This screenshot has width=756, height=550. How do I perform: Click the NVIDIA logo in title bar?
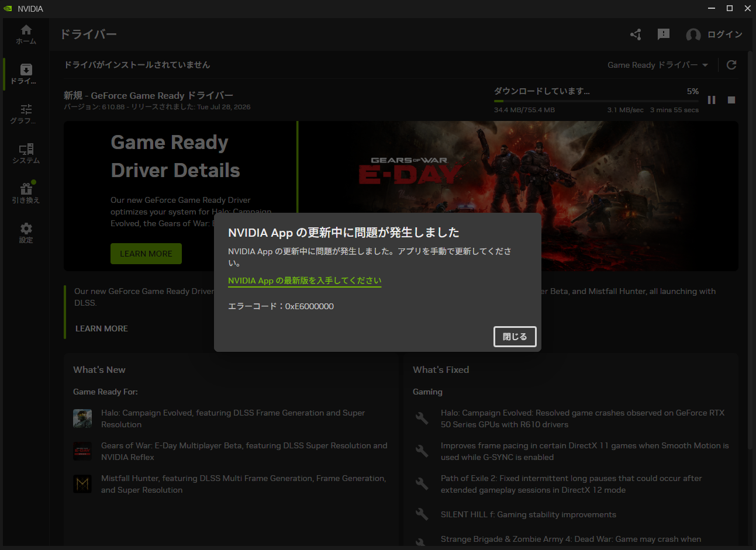8,8
